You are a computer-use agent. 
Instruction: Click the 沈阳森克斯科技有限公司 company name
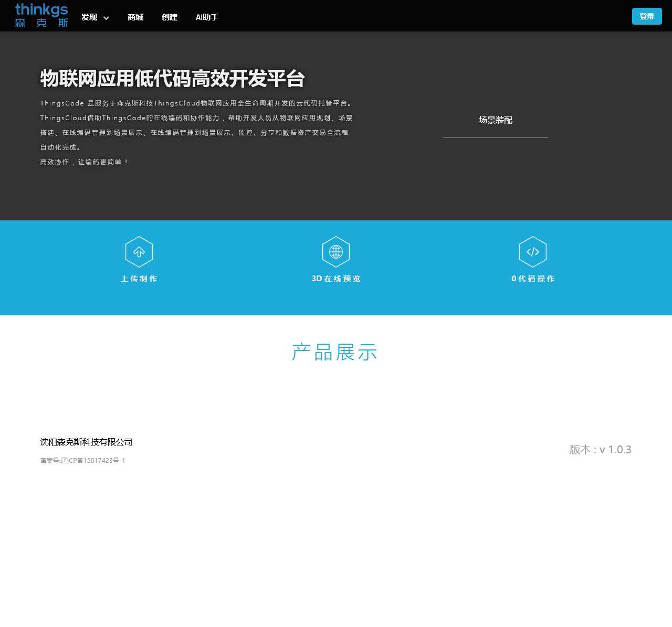coord(87,442)
